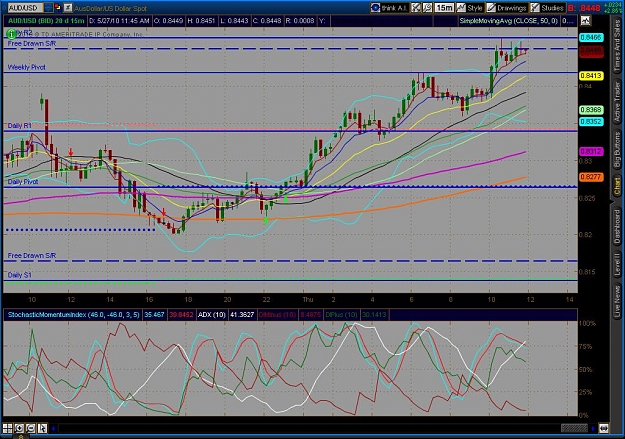The height and width of the screenshot is (439, 625).
Task: Click the Thu date marker on time axis
Action: pos(308,300)
